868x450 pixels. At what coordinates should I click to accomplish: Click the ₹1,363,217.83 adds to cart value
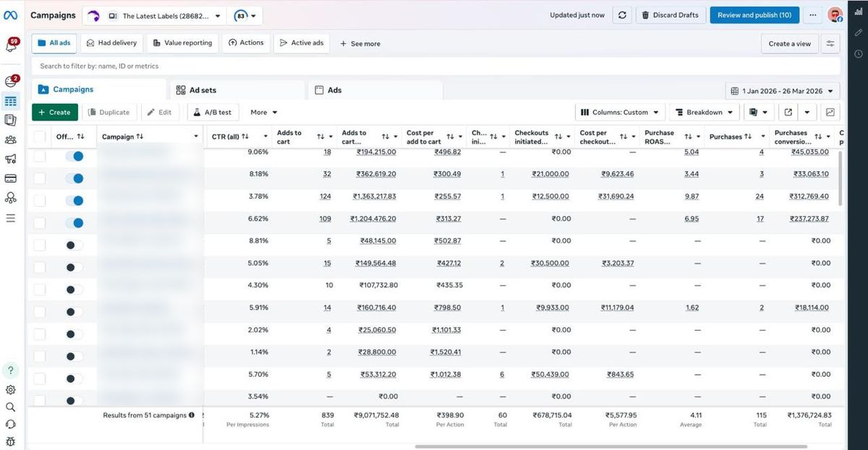(x=374, y=197)
